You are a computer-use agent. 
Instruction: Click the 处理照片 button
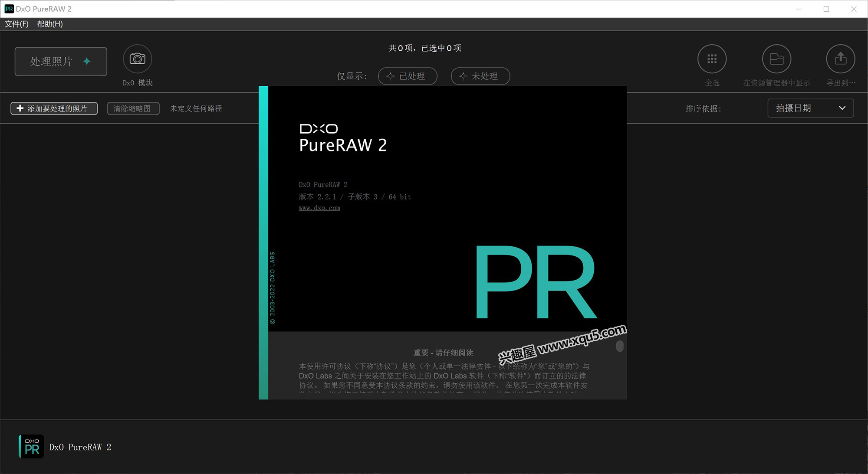click(x=61, y=61)
